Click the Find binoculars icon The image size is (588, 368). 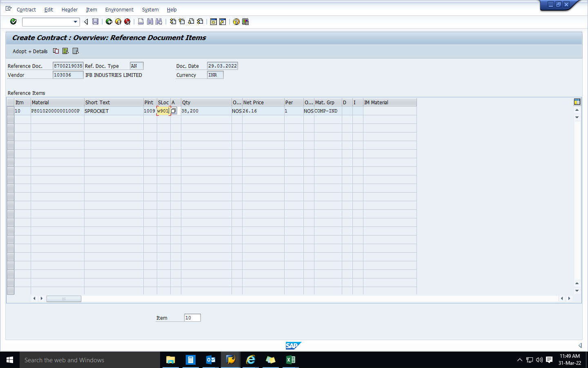[x=150, y=22]
